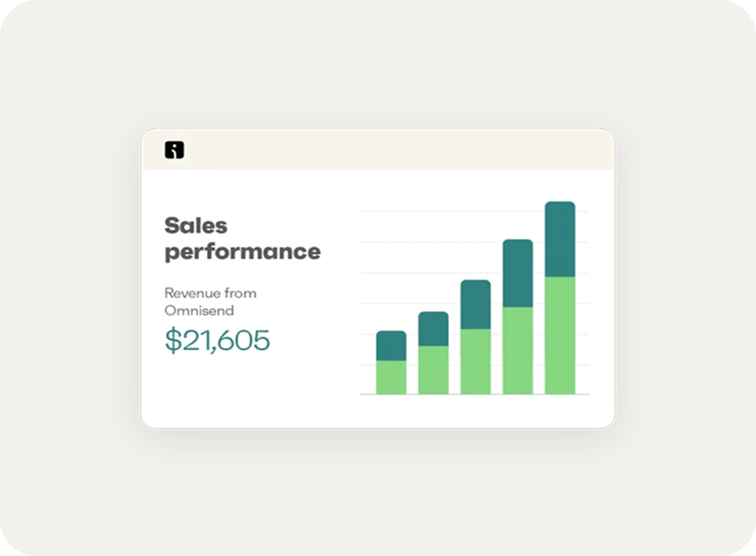Viewport: 756px width, 556px height.
Task: Click the word 'performance' in the heading
Action: tap(242, 252)
